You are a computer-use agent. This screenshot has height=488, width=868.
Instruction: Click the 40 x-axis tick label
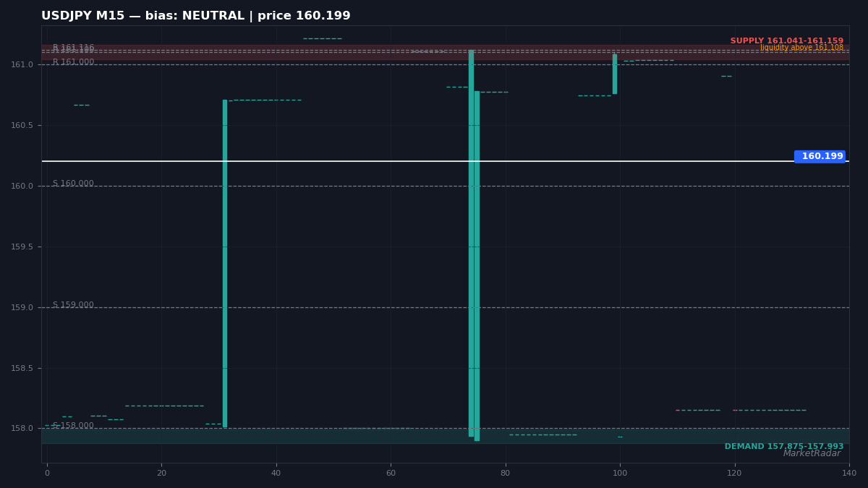[x=276, y=474]
